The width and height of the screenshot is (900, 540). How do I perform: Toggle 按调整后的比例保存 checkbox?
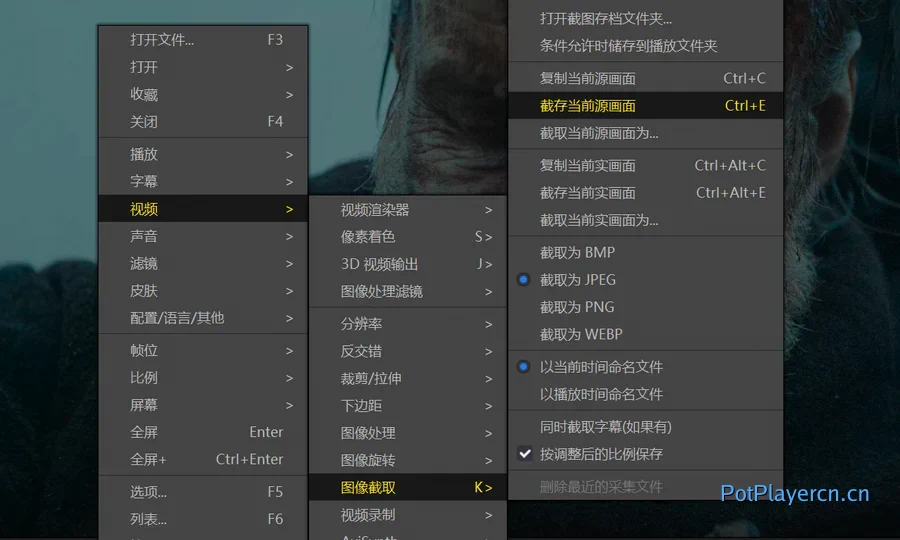click(646, 454)
